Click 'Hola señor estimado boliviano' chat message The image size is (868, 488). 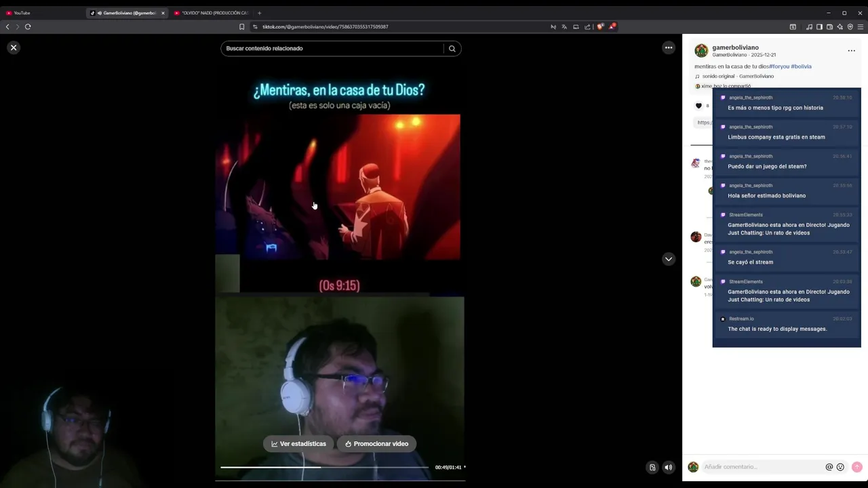pyautogui.click(x=766, y=195)
